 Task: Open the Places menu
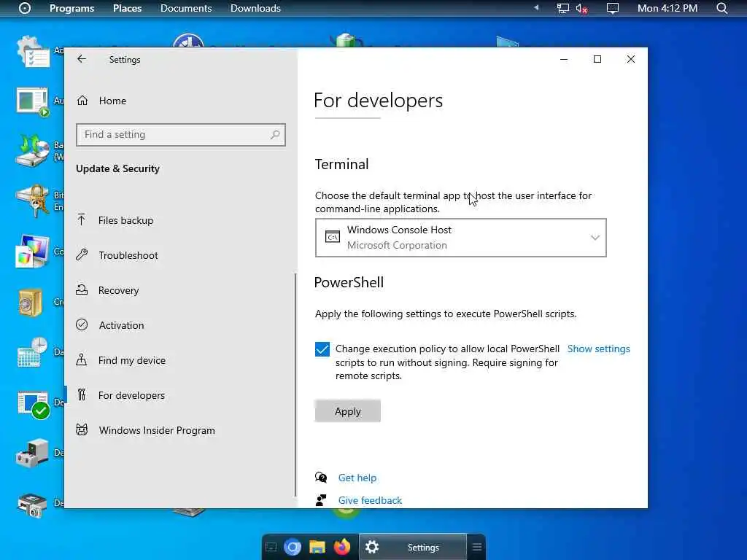coord(127,8)
